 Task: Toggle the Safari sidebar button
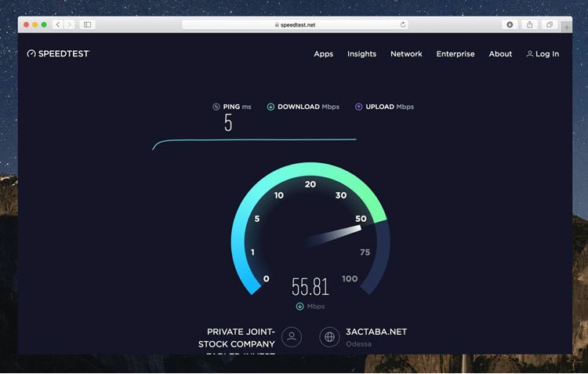pos(87,25)
